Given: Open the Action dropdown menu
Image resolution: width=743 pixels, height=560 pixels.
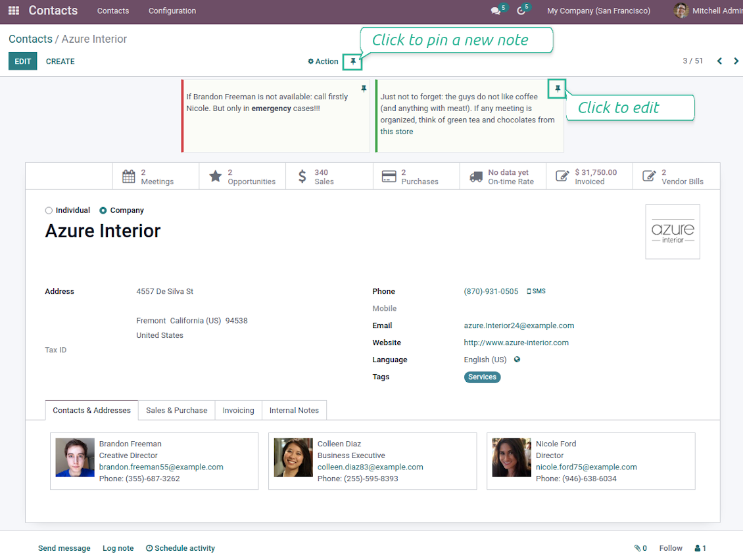Looking at the screenshot, I should [x=323, y=62].
